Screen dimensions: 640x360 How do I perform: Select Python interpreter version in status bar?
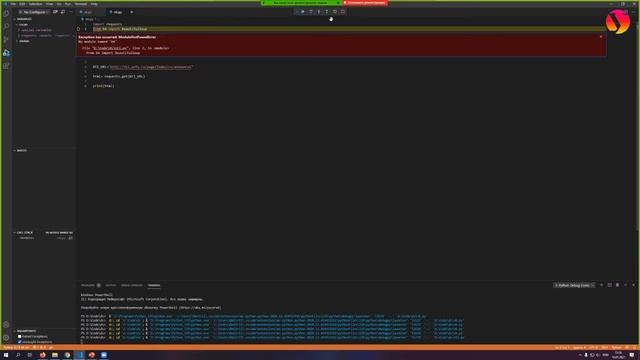(16, 348)
